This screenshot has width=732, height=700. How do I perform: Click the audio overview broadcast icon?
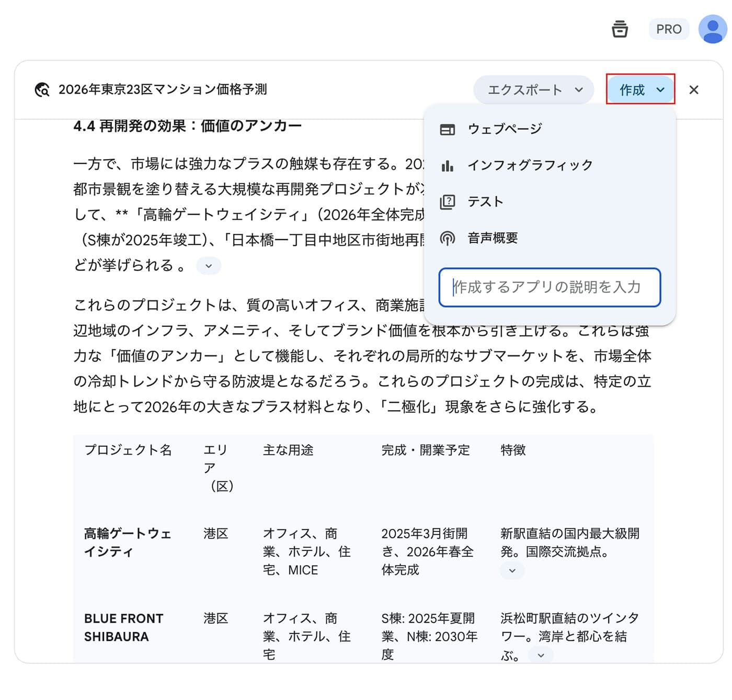pos(448,239)
